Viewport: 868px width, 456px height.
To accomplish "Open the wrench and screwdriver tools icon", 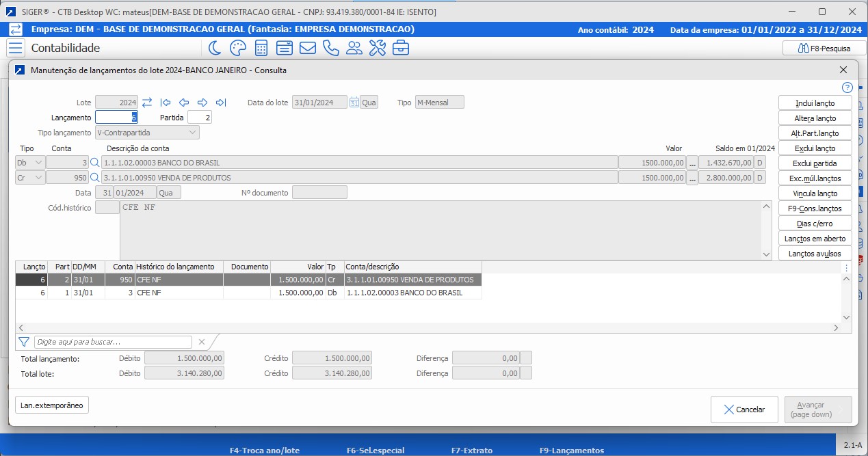I will point(378,48).
